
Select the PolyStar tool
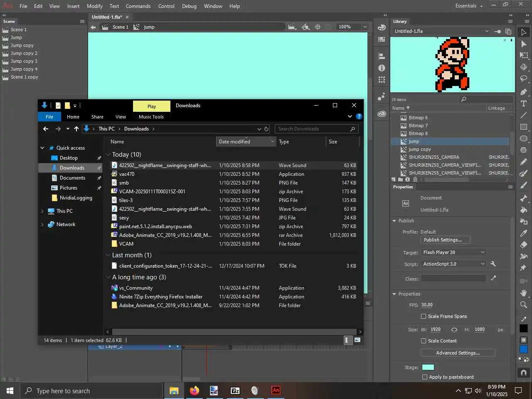click(524, 150)
